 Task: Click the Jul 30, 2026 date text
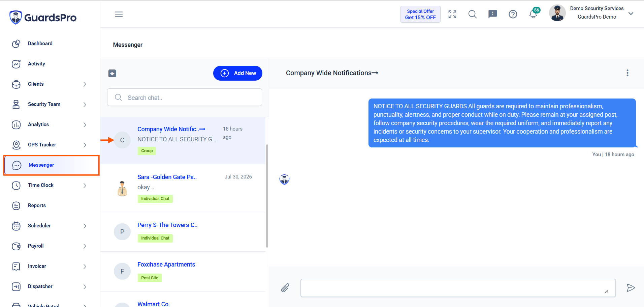[x=238, y=177]
